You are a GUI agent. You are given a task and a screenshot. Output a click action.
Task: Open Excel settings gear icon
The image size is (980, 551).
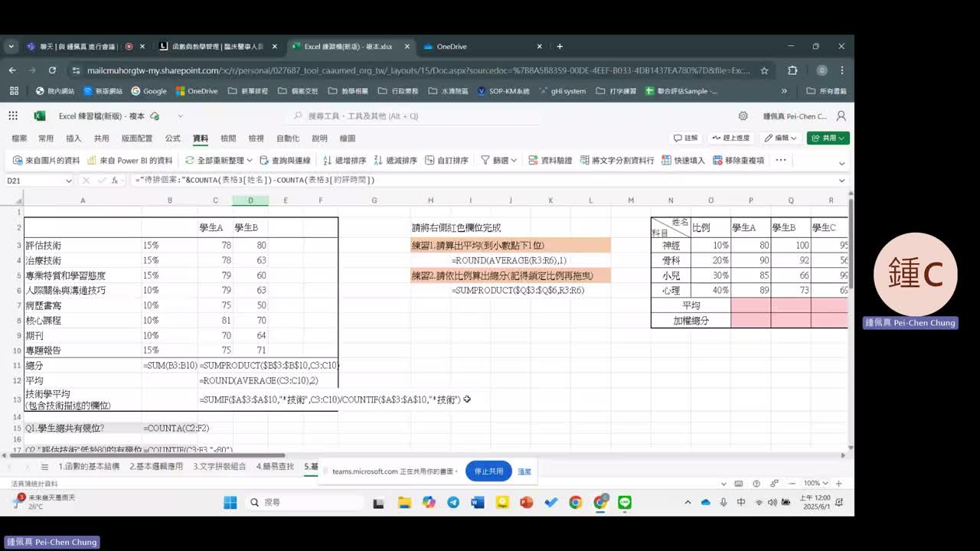tap(743, 116)
